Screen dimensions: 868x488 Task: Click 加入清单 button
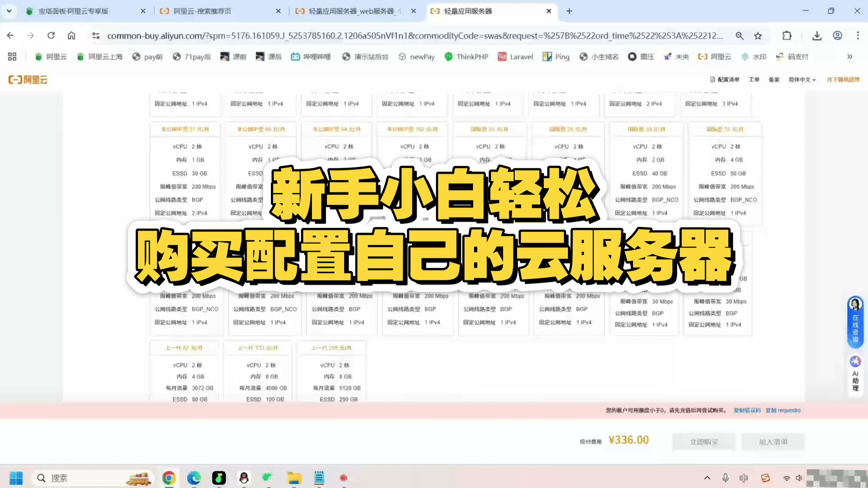point(773,442)
